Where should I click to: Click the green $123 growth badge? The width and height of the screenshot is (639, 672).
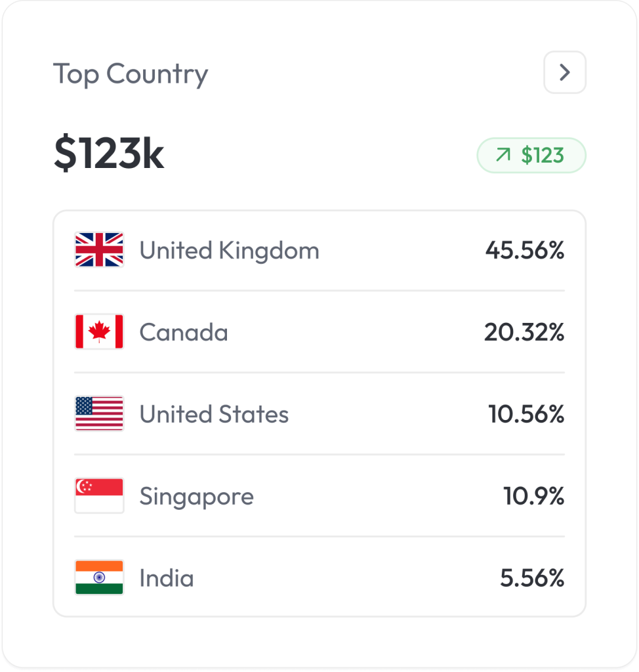(531, 156)
